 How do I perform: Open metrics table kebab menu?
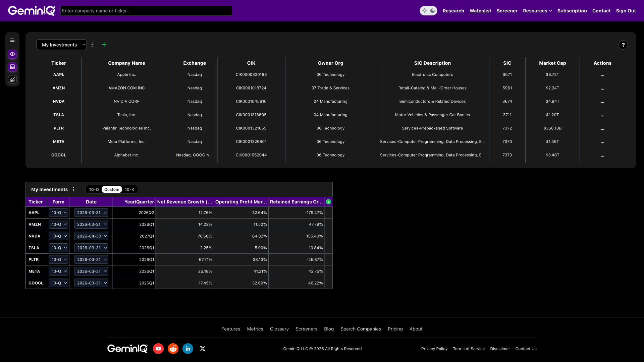tap(73, 189)
